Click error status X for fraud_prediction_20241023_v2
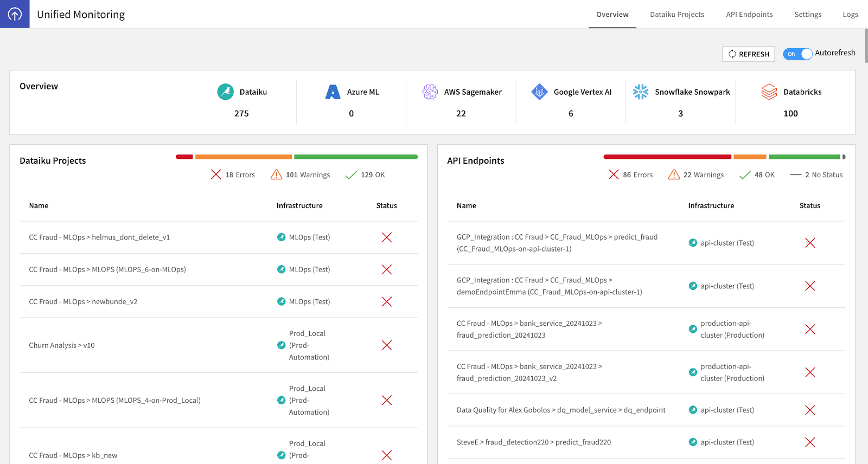 (x=810, y=372)
